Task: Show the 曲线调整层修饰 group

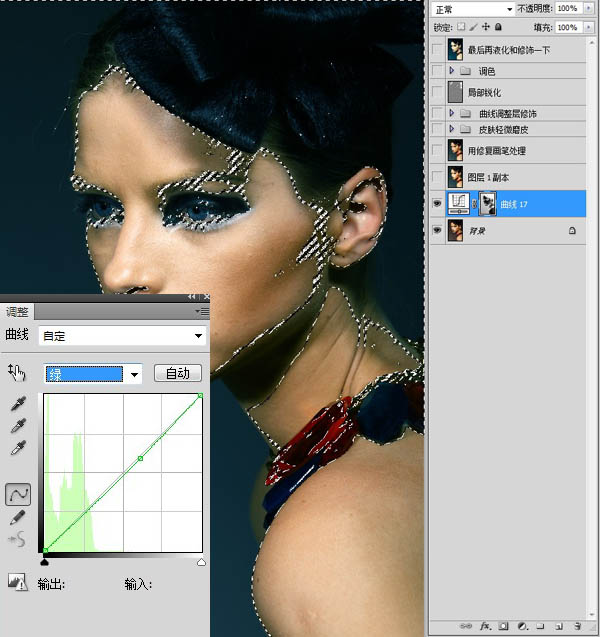Action: [x=437, y=113]
